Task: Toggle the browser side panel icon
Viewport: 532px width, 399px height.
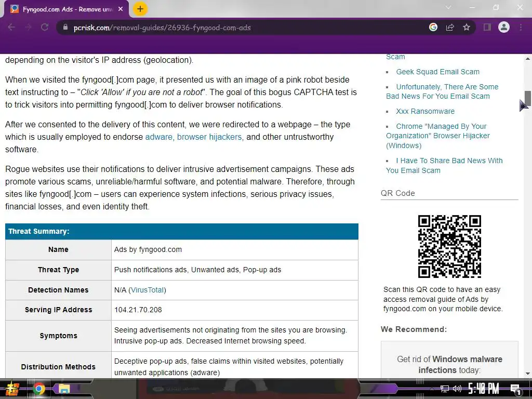Action: [487, 28]
